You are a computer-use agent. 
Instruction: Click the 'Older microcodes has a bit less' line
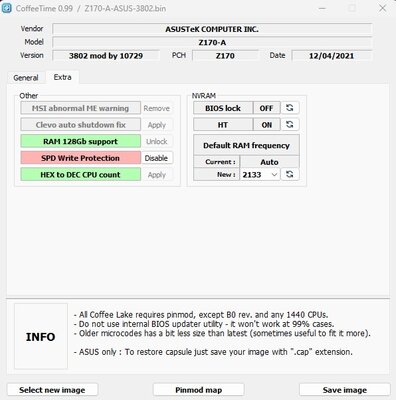(222, 333)
